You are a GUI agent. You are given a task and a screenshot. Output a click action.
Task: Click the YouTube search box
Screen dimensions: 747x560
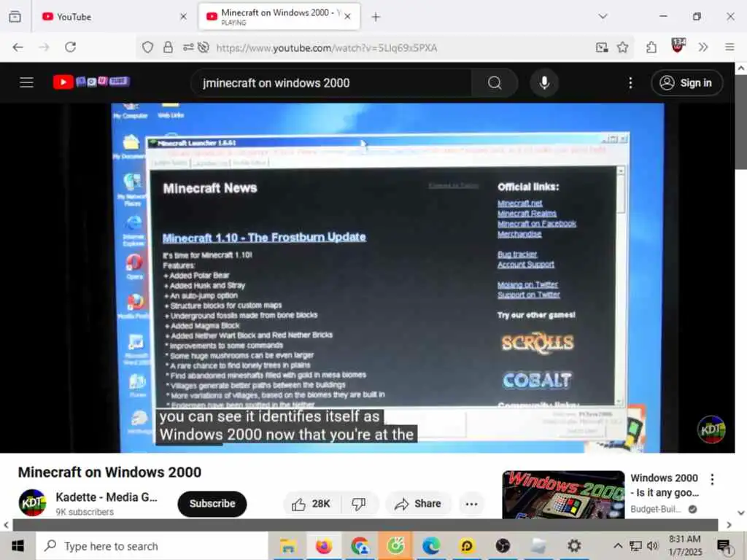(x=333, y=83)
